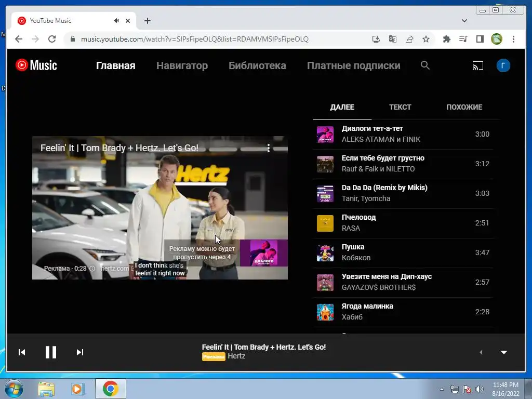Click ALEKS ATAMAN и FINIK artist text
The image size is (532, 399).
(381, 139)
